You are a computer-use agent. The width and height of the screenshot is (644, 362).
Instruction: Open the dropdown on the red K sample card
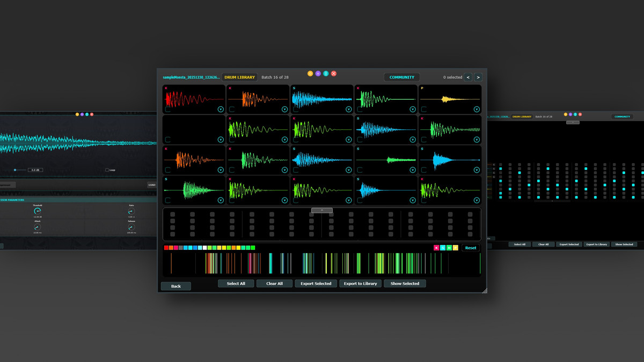tap(221, 109)
